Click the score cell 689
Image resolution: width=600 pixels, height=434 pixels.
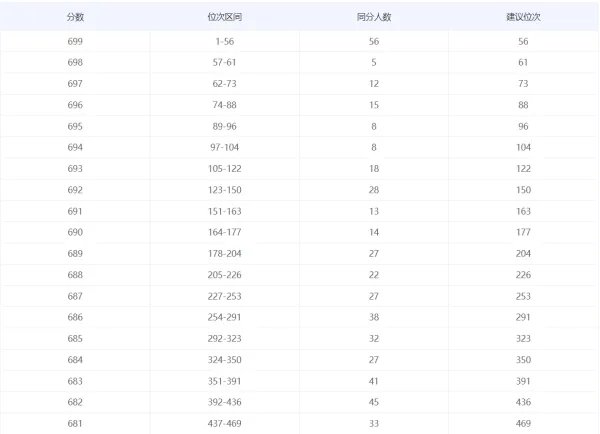point(76,254)
